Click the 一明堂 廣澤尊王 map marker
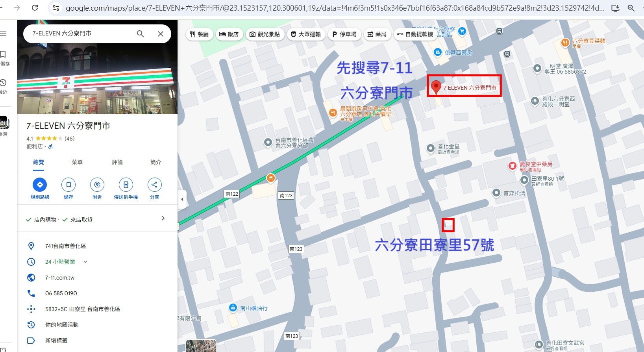The image size is (644, 352). 537,69
